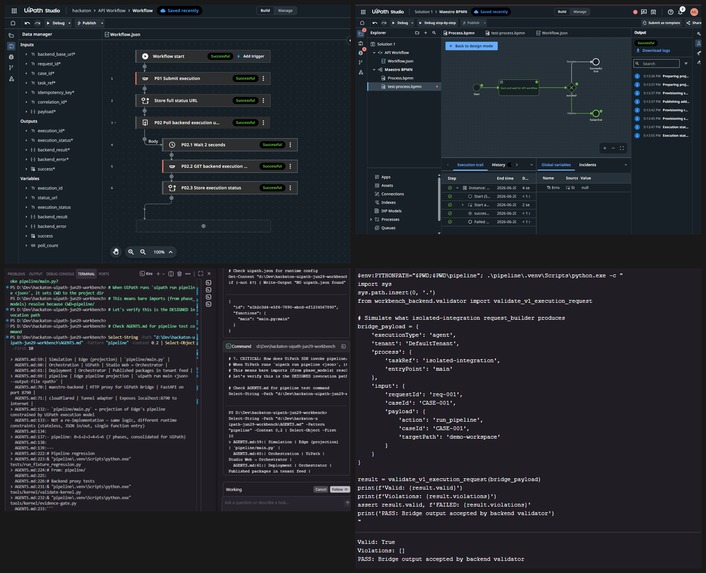
Task: Zoom in on the workflow canvas
Action: pyautogui.click(x=131, y=252)
